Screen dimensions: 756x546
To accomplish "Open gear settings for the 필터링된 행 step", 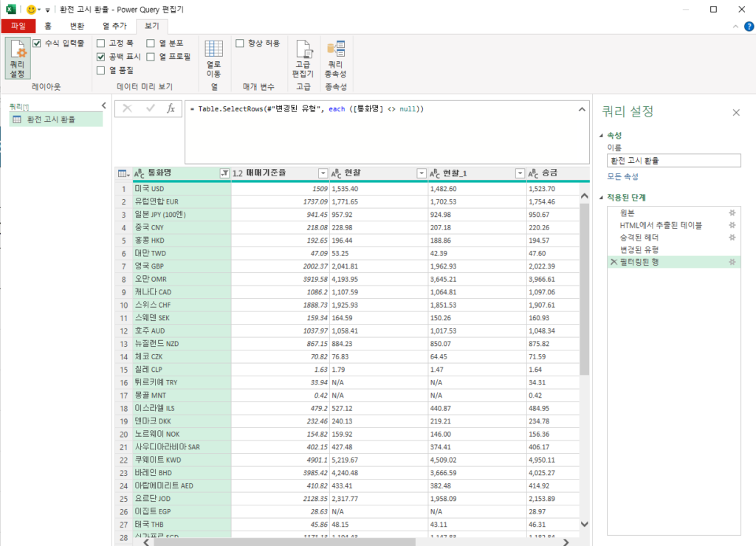I will click(732, 261).
